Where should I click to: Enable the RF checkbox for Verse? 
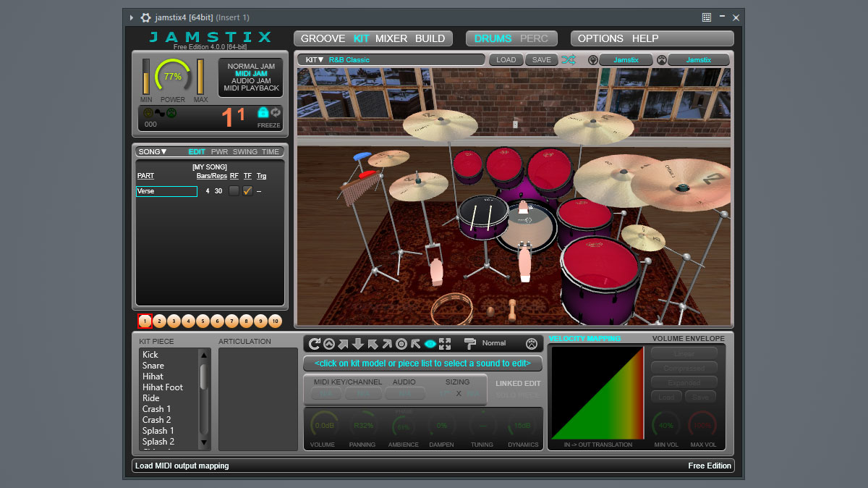coord(234,190)
